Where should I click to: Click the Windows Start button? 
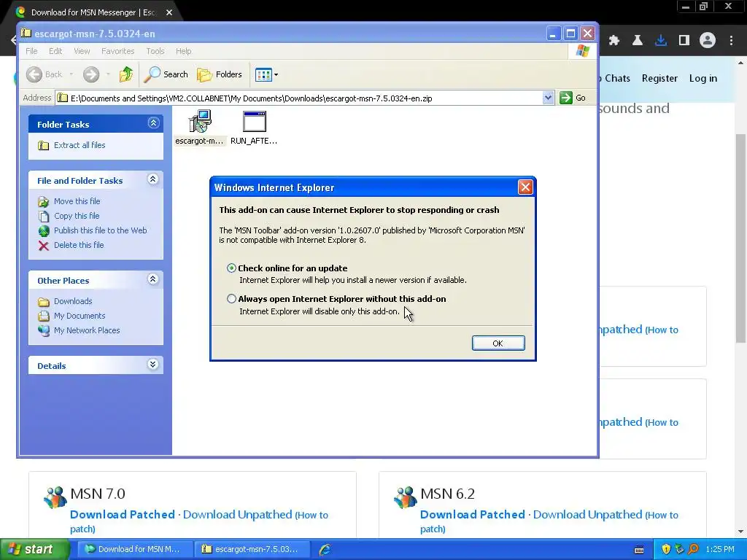pos(34,550)
